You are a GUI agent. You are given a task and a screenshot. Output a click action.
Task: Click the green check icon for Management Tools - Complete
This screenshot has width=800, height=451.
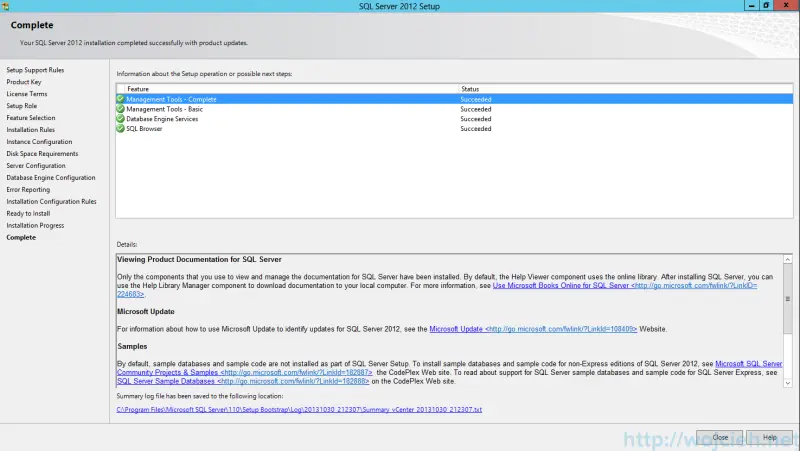[120, 99]
